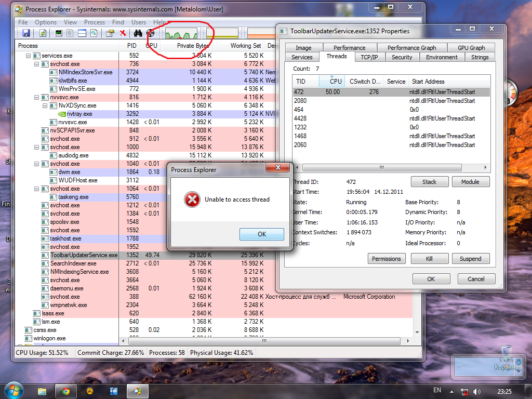532x399 pixels.
Task: Sort by the Private Bytes column header
Action: (186, 46)
